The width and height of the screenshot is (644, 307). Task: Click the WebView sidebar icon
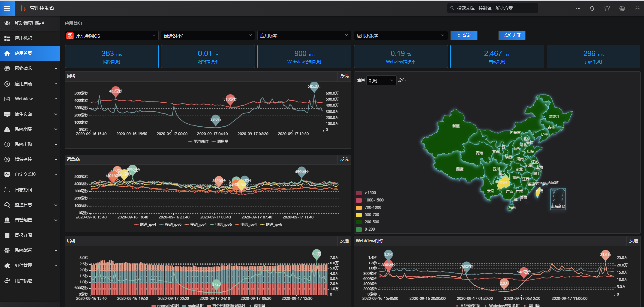point(7,99)
